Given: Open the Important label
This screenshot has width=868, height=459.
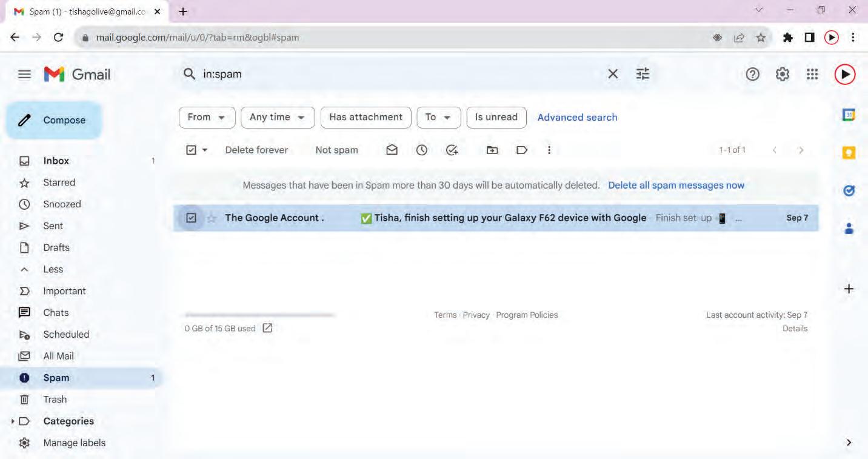Looking at the screenshot, I should [64, 291].
